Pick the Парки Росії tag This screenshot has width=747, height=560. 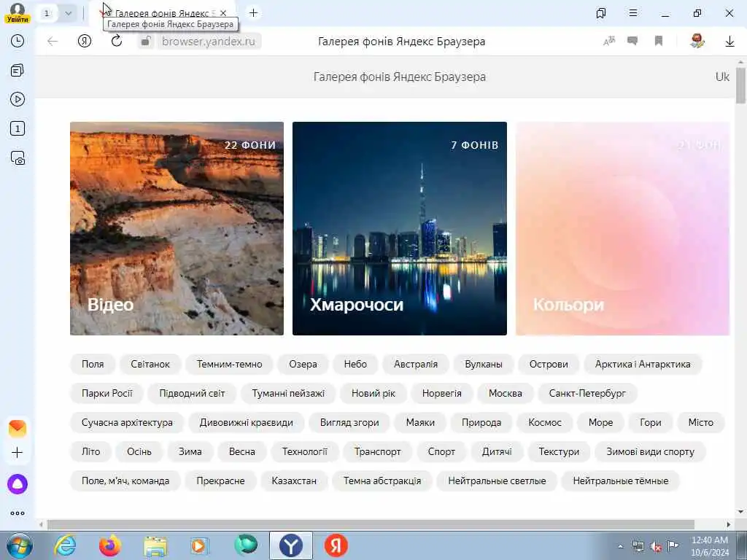(x=107, y=393)
